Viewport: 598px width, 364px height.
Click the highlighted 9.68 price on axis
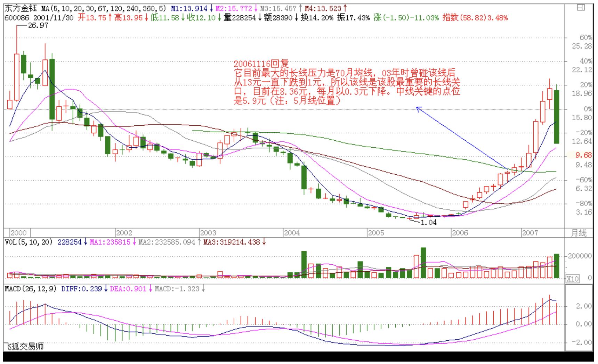coord(583,155)
